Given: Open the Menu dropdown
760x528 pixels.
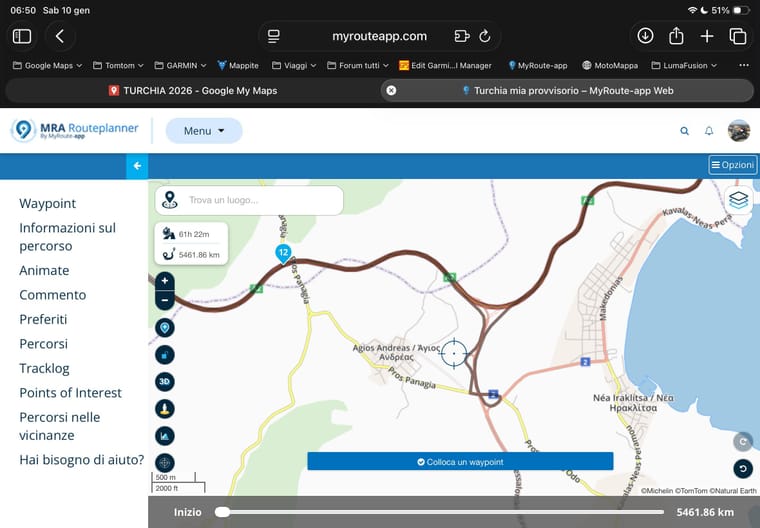Looking at the screenshot, I should pyautogui.click(x=204, y=131).
